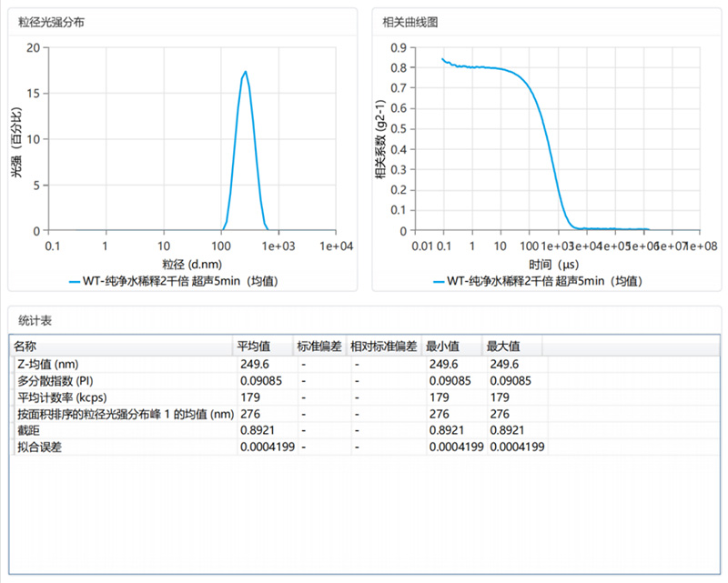
Task: Select the 平均计数率 (kcps) row
Action: click(61, 397)
